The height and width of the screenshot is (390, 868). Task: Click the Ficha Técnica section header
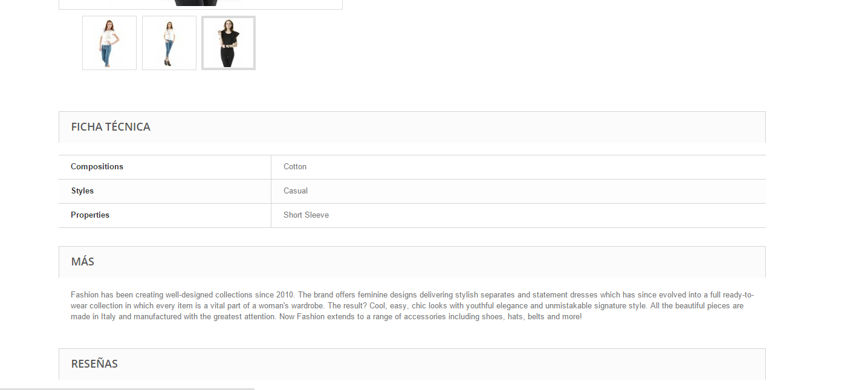(x=111, y=127)
